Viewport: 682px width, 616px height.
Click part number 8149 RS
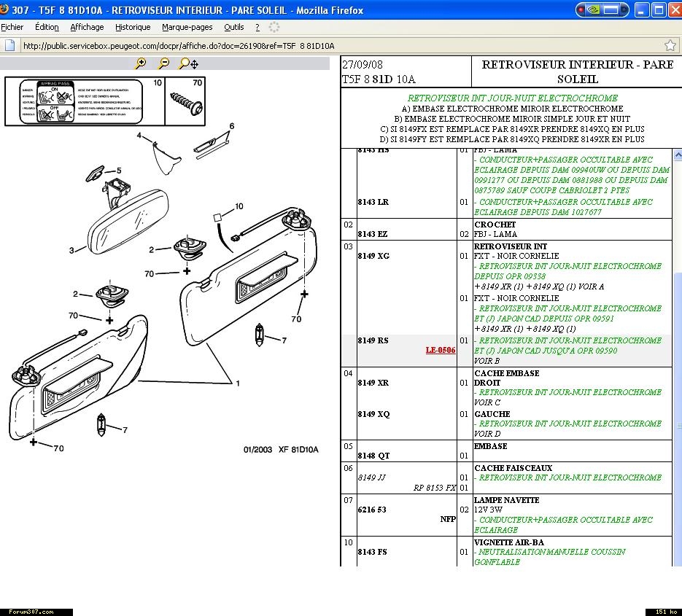point(373,340)
